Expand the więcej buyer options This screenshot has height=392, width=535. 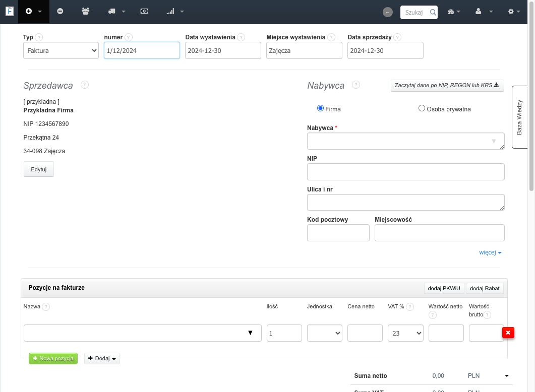pos(490,252)
